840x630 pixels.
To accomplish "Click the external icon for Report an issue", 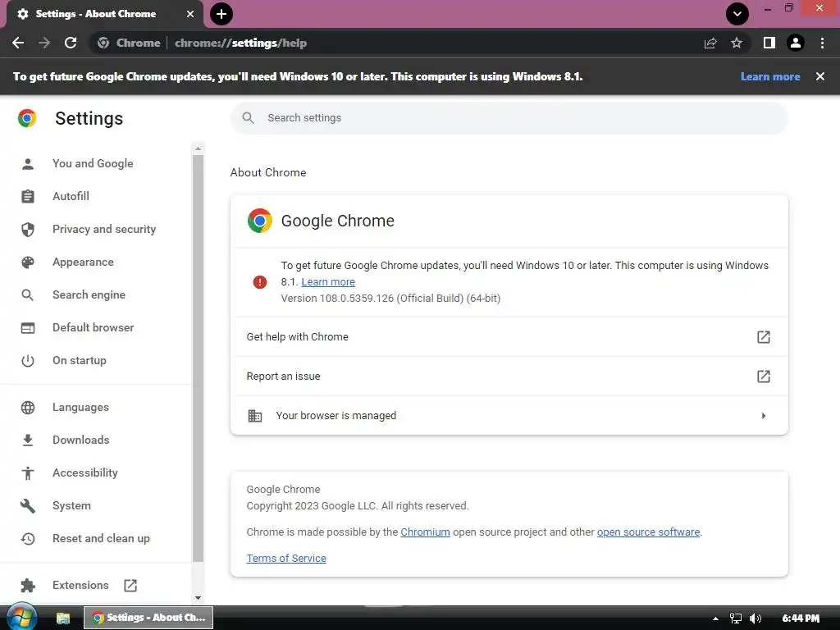I will (x=764, y=377).
